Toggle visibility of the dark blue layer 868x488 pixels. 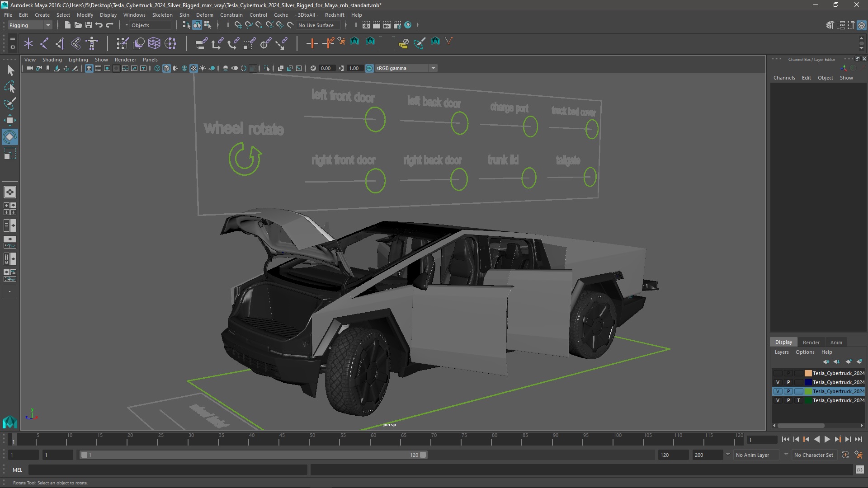click(x=778, y=382)
